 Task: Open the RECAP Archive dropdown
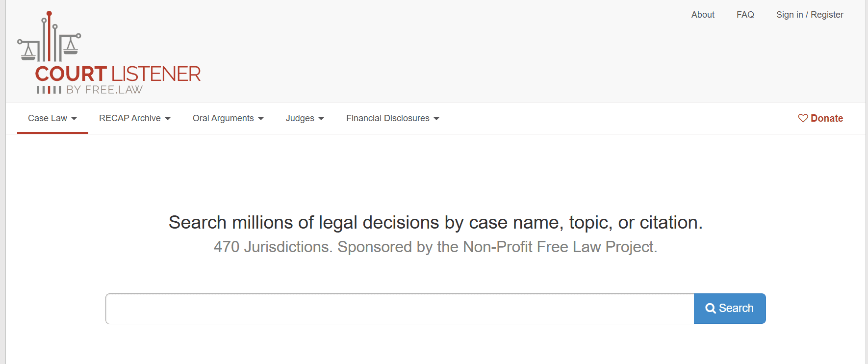(135, 118)
